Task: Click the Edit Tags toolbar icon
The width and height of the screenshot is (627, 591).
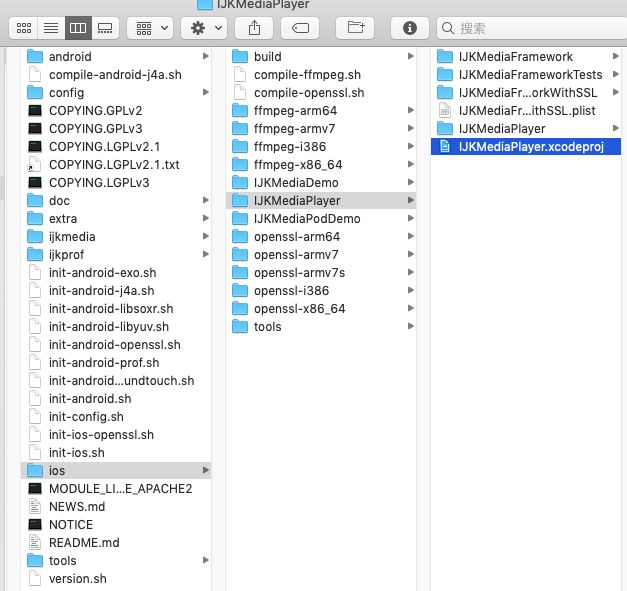Action: [x=300, y=28]
